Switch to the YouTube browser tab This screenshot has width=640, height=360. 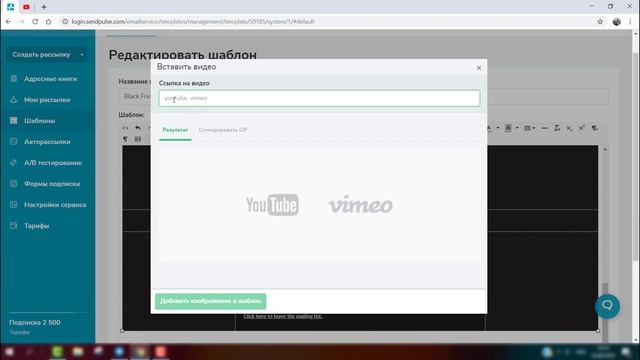coord(26,7)
